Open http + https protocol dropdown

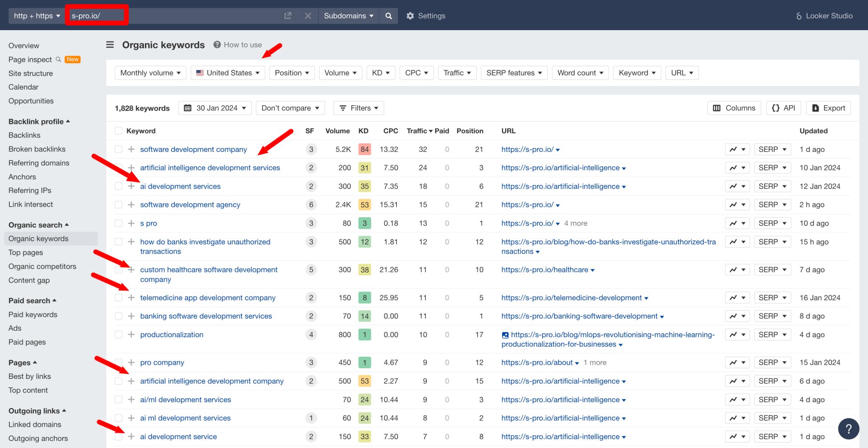(x=37, y=16)
